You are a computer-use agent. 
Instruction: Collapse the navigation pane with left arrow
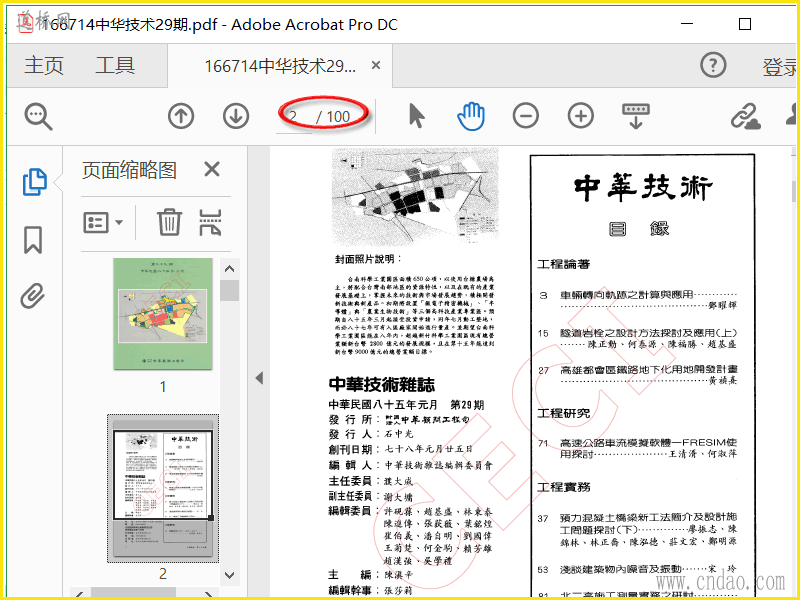259,378
